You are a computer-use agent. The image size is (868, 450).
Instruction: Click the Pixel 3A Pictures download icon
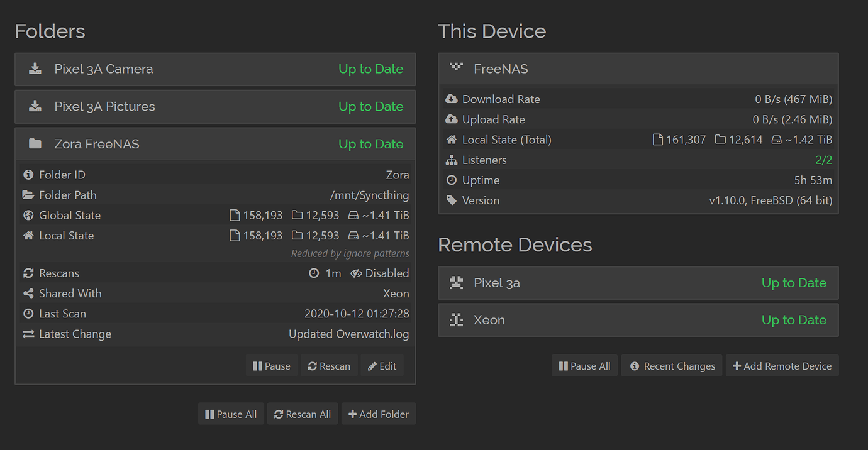point(35,107)
